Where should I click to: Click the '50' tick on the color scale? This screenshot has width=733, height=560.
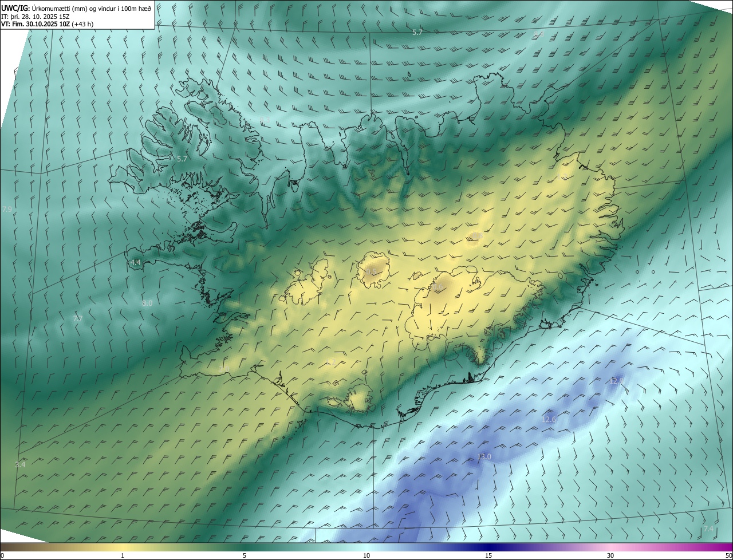click(728, 555)
